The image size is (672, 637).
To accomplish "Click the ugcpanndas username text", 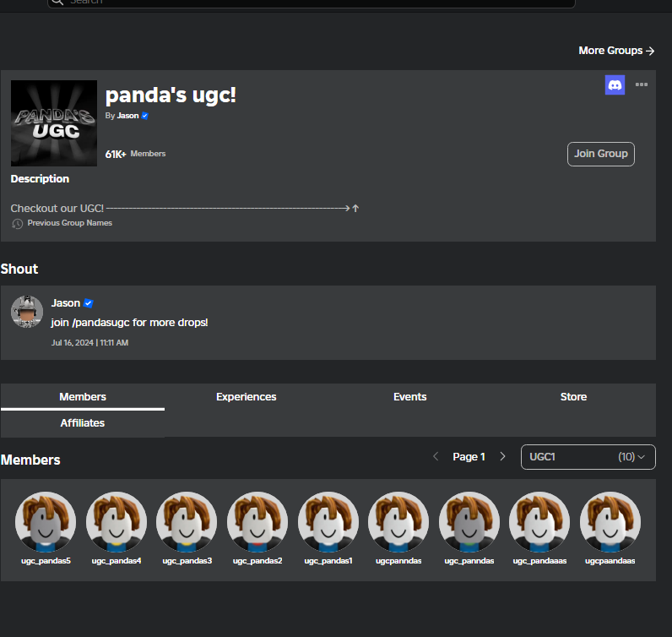I will pyautogui.click(x=398, y=561).
